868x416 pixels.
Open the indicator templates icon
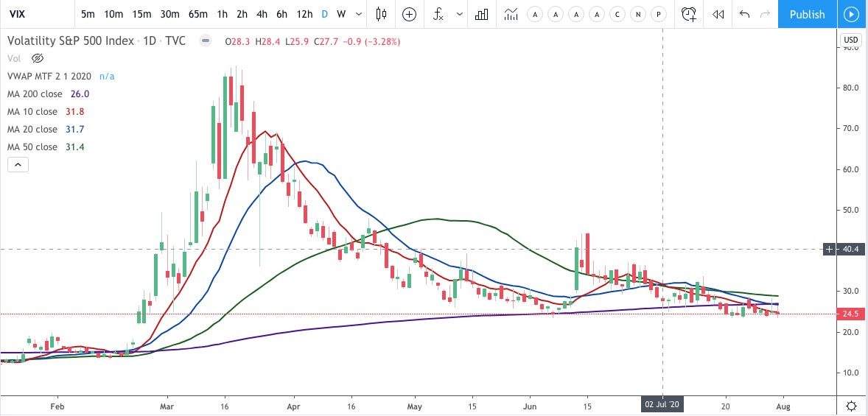[x=511, y=15]
